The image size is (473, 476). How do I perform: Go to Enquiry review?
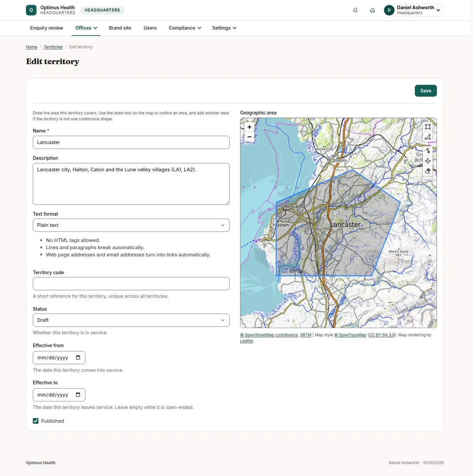tap(47, 28)
